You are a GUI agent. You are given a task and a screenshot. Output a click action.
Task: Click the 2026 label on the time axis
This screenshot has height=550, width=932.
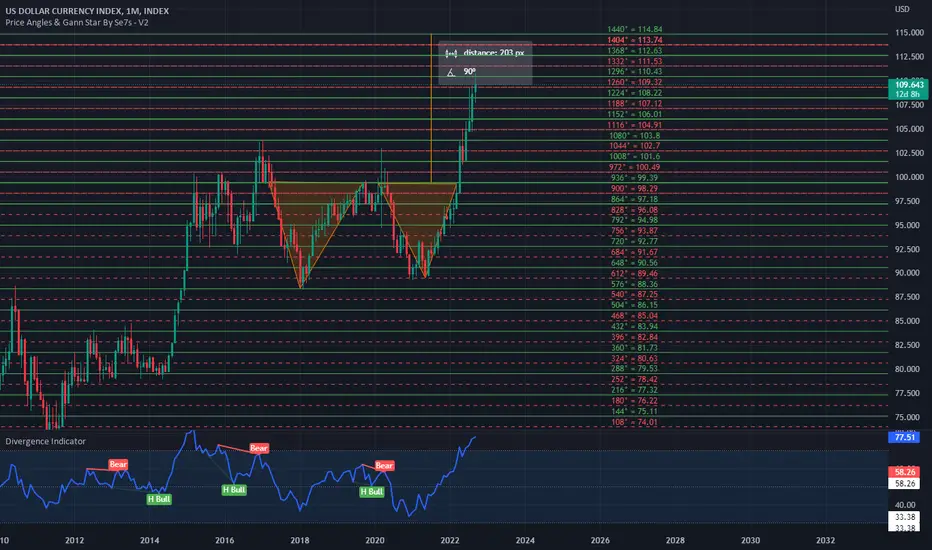coord(600,540)
